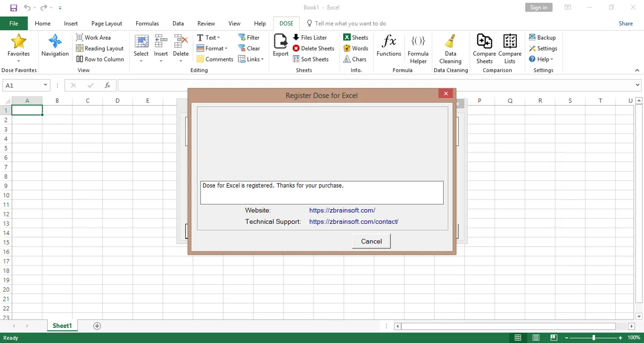The image size is (644, 343).
Task: Switch to the Home tab
Action: point(43,24)
